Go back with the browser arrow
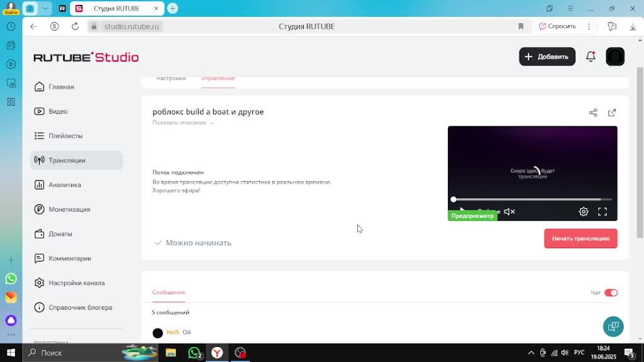 tap(34, 26)
